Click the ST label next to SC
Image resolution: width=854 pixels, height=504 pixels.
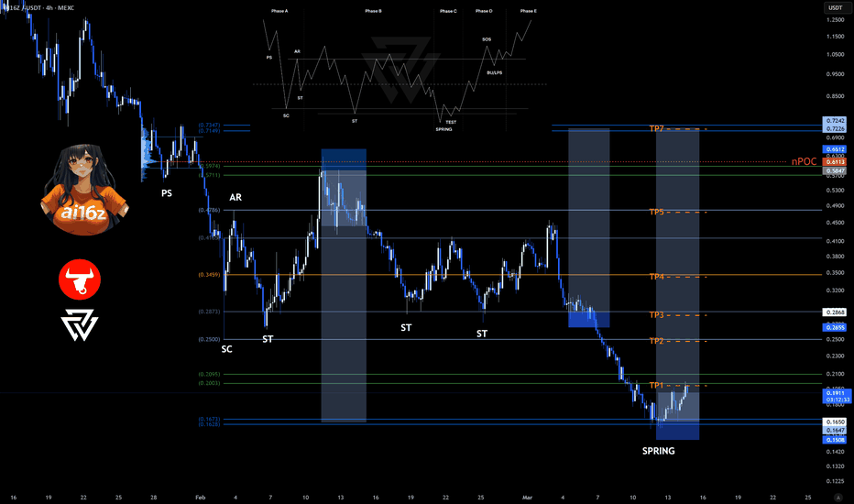coord(268,339)
